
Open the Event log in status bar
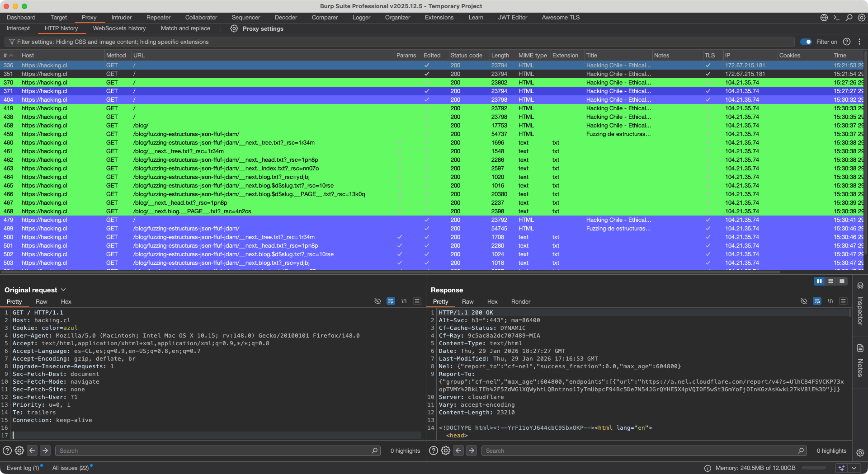click(23, 468)
